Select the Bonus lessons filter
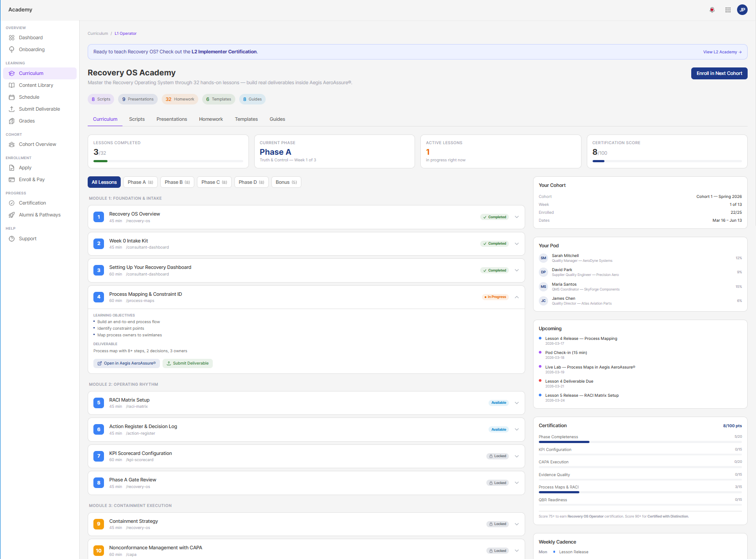756x559 pixels. tap(286, 183)
